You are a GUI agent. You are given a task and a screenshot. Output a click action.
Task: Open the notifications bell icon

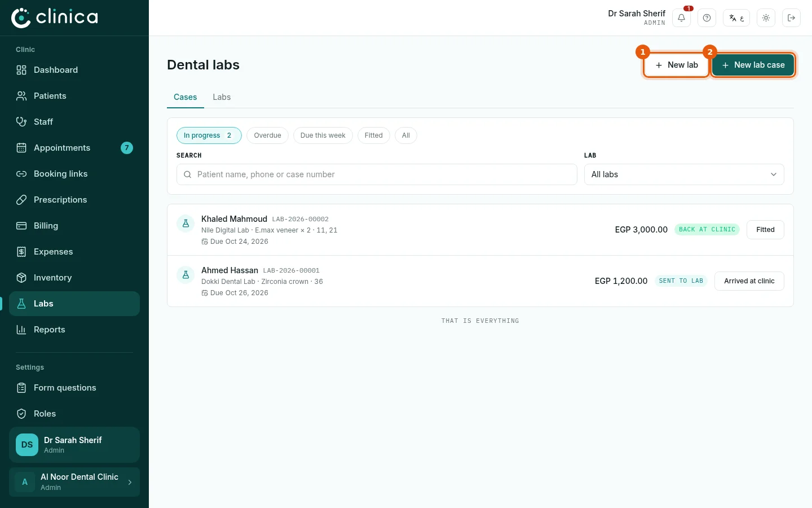point(681,18)
